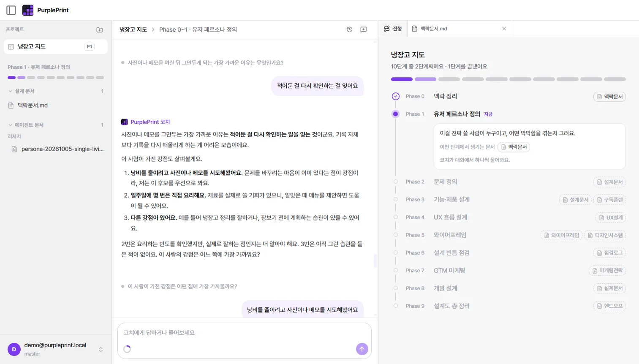Open 설계문서 chip for Phase 8
The height and width of the screenshot is (364, 639).
tap(609, 288)
